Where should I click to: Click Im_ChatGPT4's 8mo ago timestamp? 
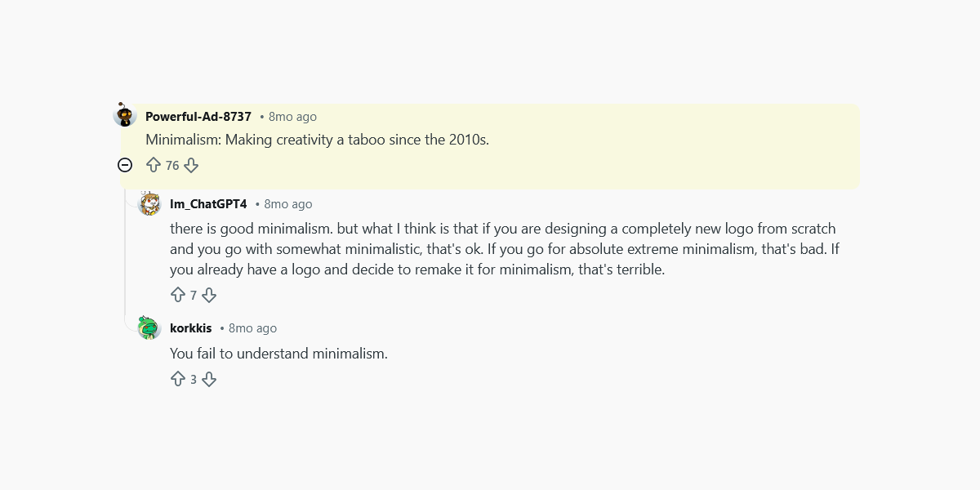click(x=287, y=204)
